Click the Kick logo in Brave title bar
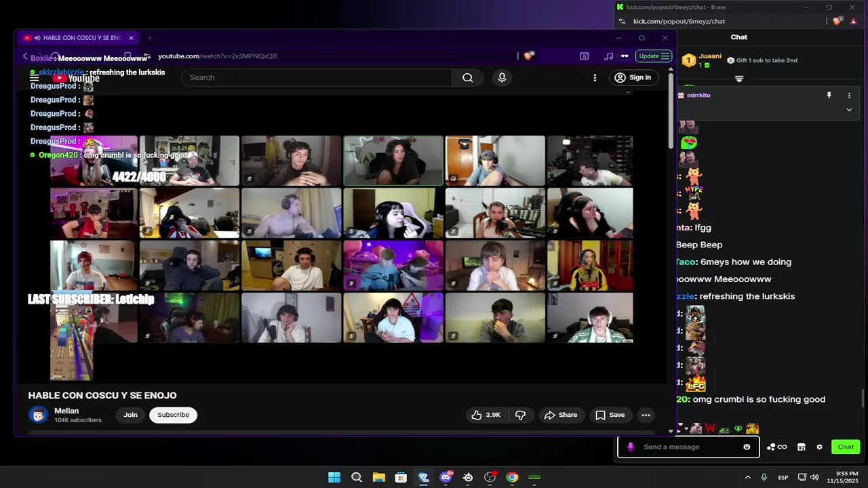 620,7
